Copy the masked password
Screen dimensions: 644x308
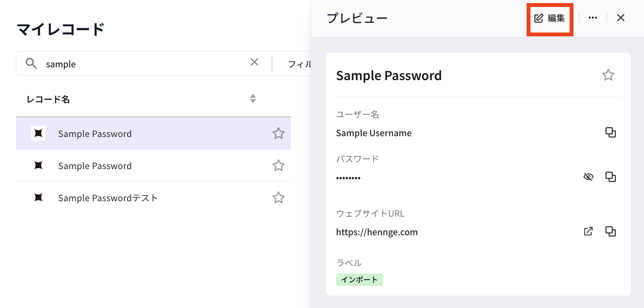pos(610,177)
